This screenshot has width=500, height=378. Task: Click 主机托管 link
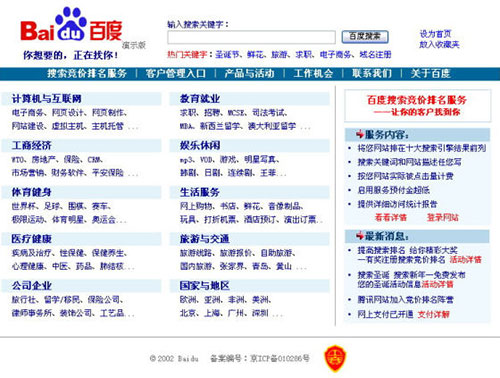108,126
